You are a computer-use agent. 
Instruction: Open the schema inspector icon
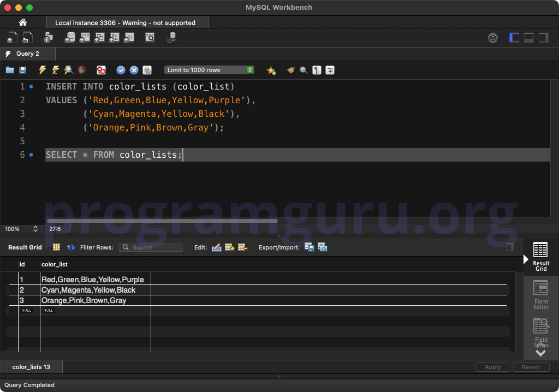coord(48,38)
